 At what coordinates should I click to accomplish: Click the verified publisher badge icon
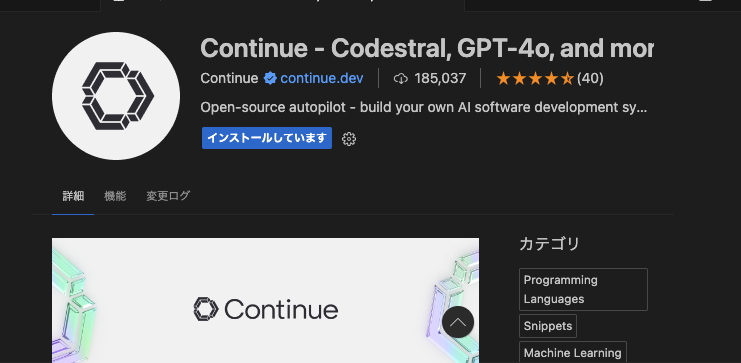[270, 78]
